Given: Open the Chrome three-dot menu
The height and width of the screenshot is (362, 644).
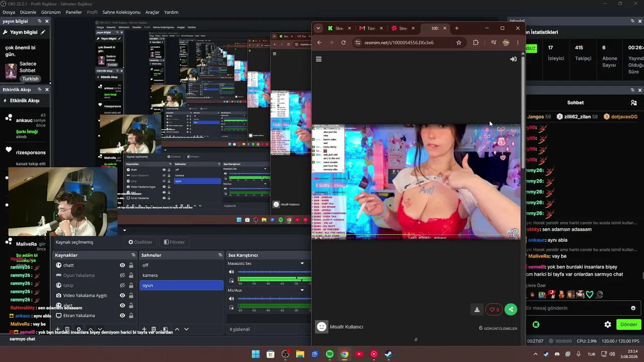Looking at the screenshot, I should point(518,43).
